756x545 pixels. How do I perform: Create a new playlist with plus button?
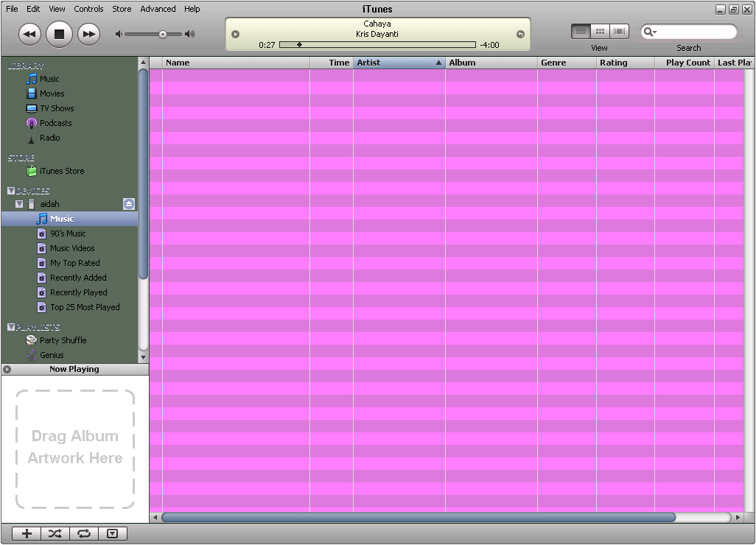(27, 533)
